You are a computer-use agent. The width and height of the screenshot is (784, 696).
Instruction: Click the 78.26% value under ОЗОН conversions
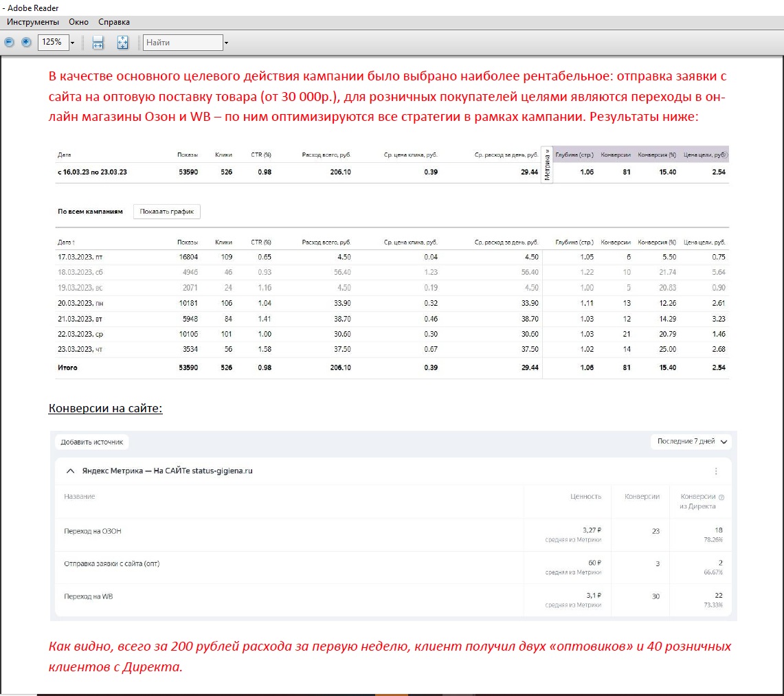(713, 539)
